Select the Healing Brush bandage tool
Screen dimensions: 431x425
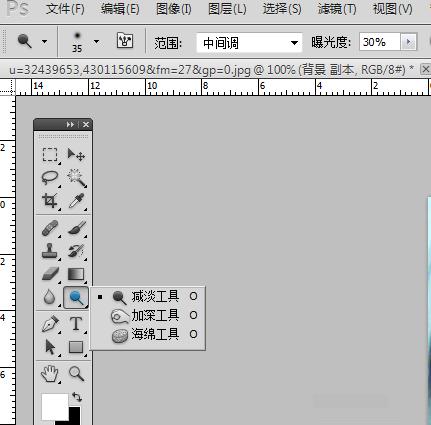(x=50, y=228)
